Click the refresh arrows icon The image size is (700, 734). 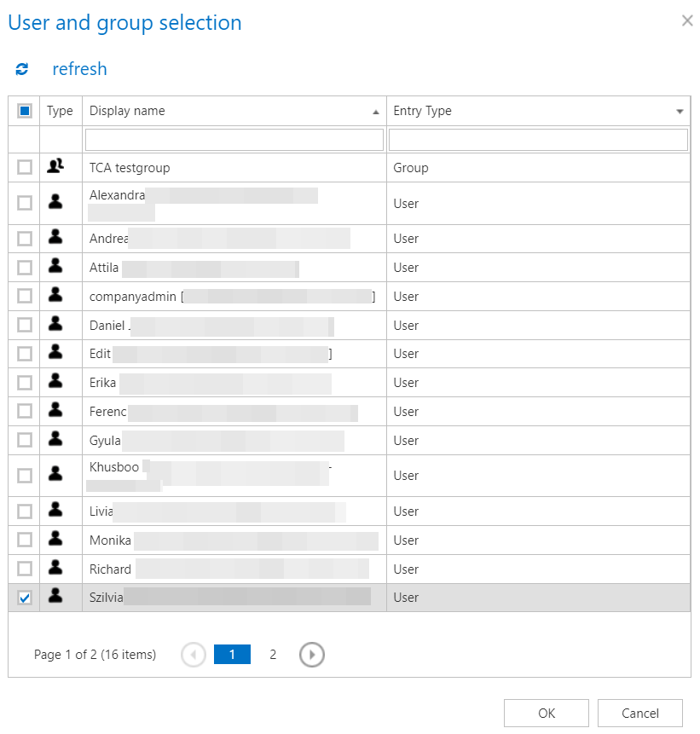22,69
